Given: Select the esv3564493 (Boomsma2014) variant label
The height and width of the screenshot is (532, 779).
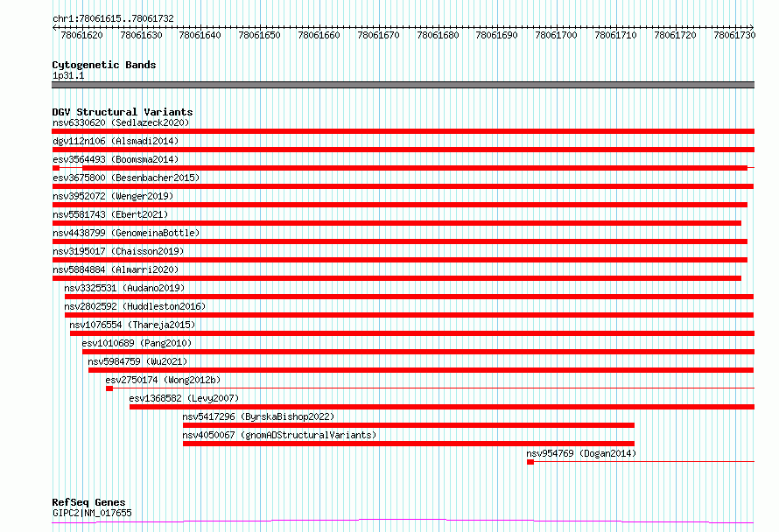Looking at the screenshot, I should coord(116,159).
